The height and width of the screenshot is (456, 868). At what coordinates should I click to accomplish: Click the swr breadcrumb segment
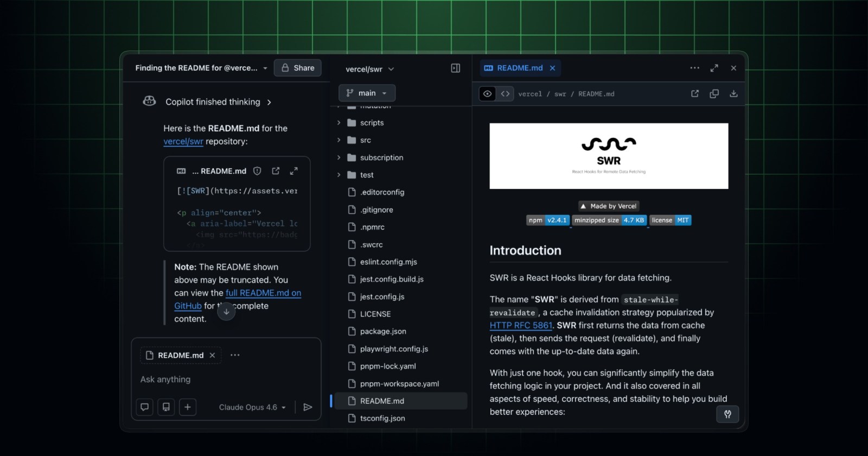[560, 94]
